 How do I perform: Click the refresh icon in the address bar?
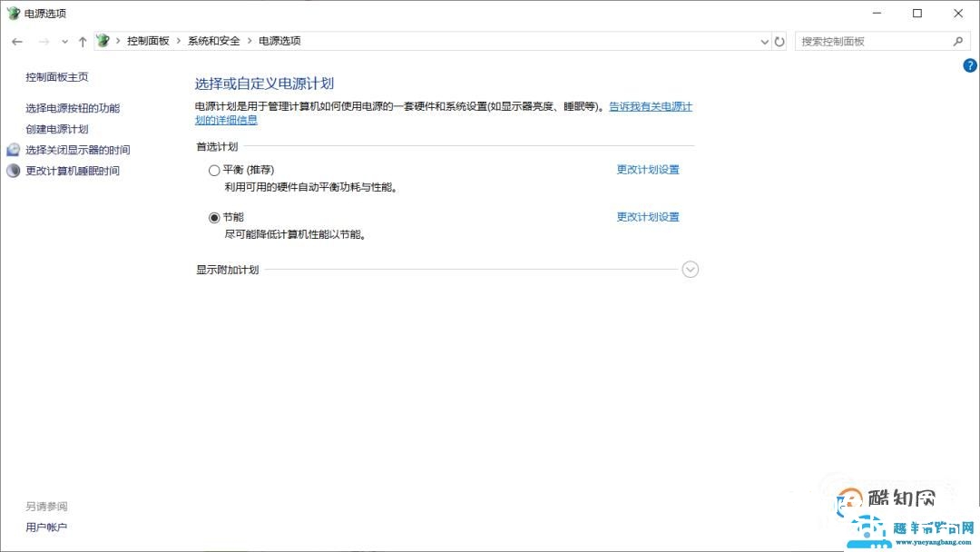(779, 41)
